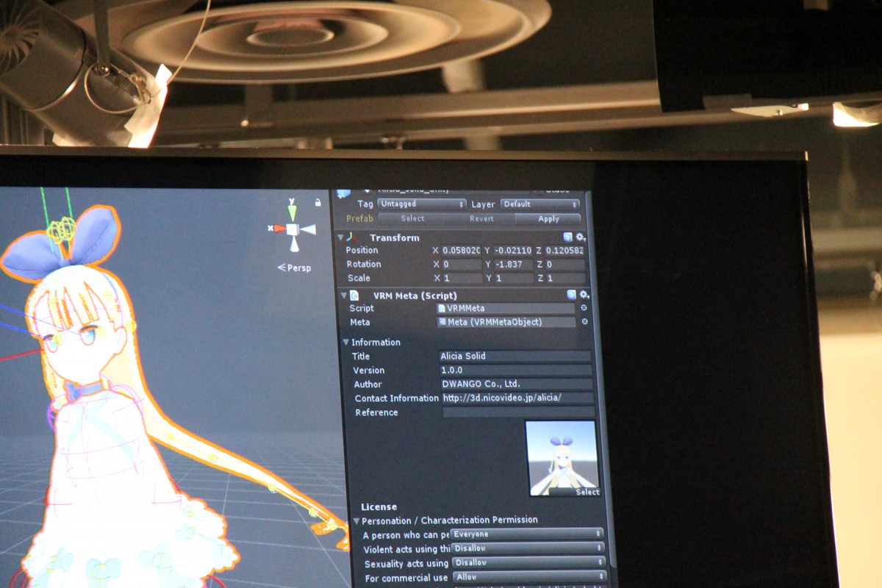Click the avatar thumbnail Select preview
Image resolution: width=882 pixels, height=588 pixels.
tap(562, 458)
